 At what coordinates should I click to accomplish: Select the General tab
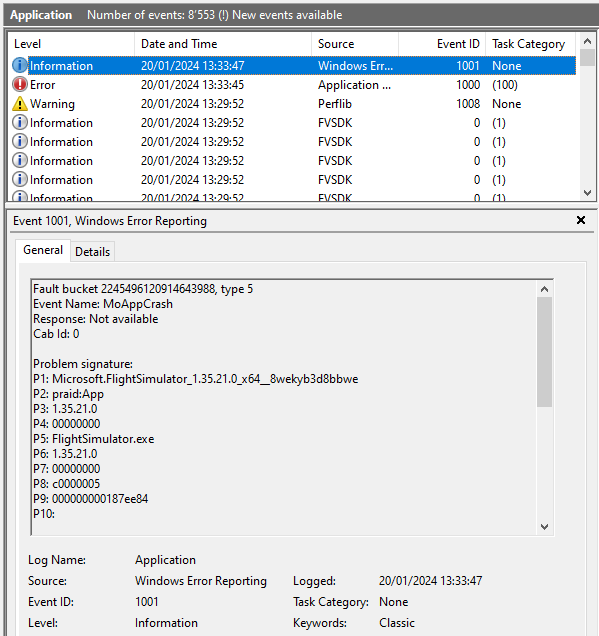pos(43,250)
